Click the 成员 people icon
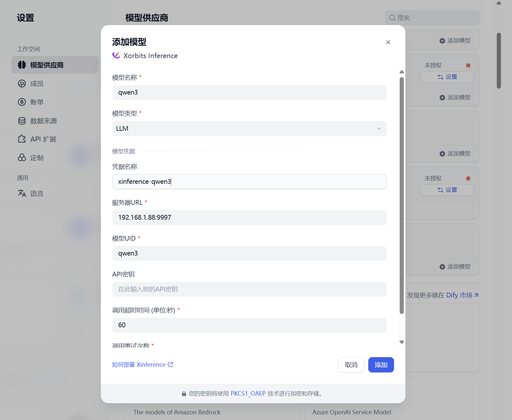 pos(22,83)
